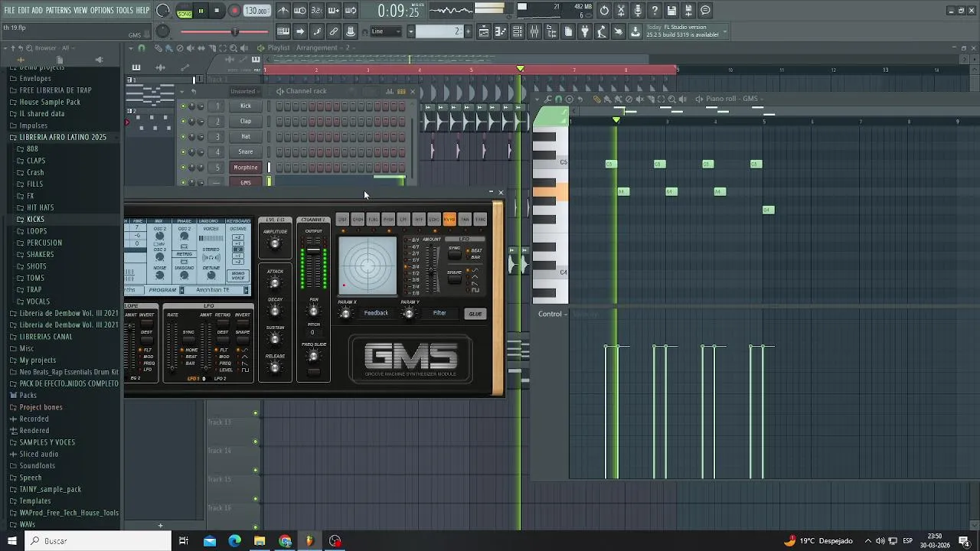This screenshot has height=551, width=980.
Task: Mute the Hat channel green light
Action: 183,136
